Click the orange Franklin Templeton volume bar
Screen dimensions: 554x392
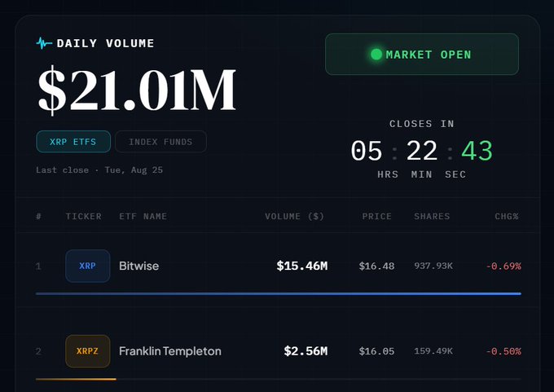point(76,379)
